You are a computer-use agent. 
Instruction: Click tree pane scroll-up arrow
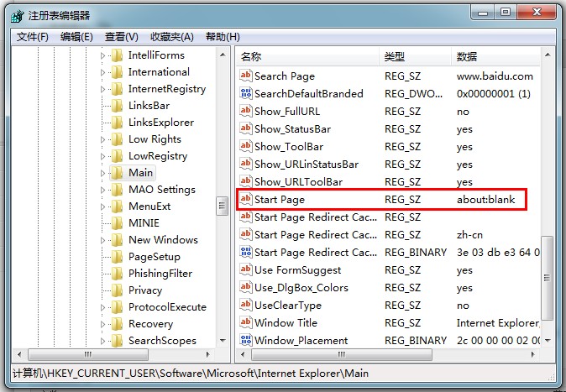pos(223,55)
